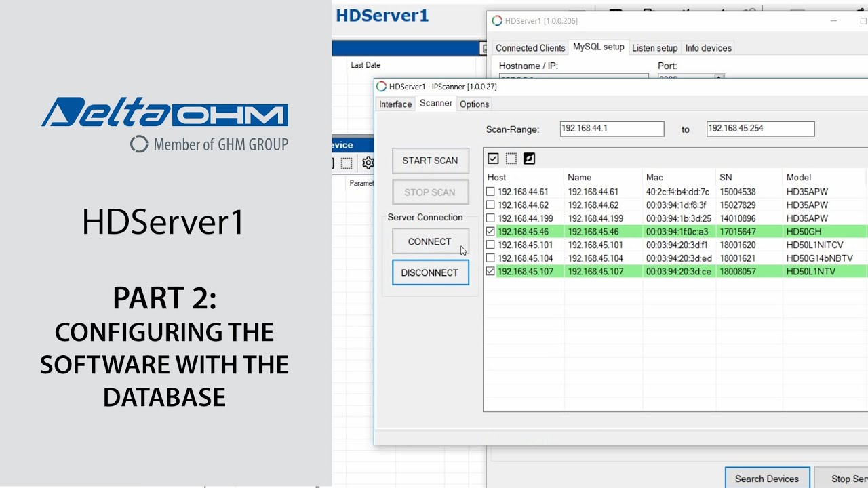
Task: Click Mac address 40:2c:f4:b4:dd:7c
Action: coord(677,192)
